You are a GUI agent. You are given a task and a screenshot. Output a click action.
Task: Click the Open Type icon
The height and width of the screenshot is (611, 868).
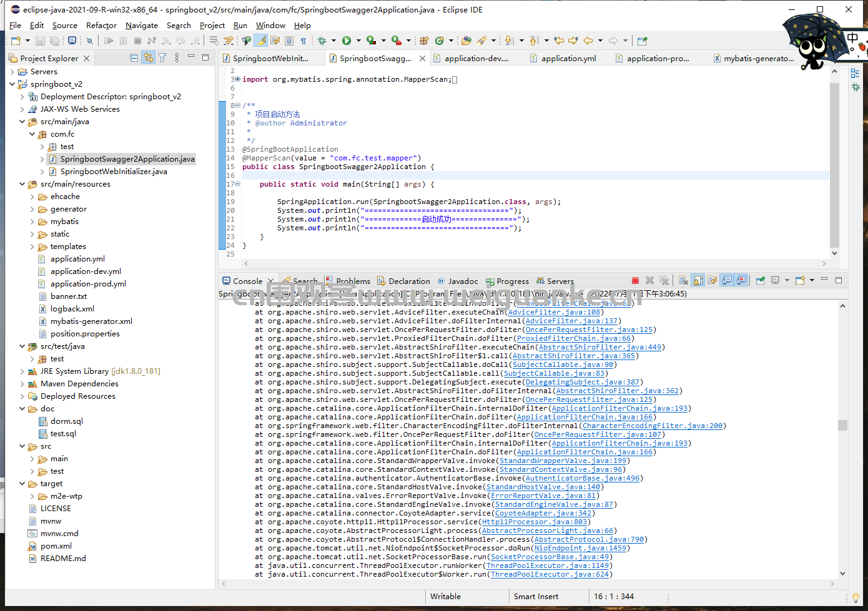466,41
